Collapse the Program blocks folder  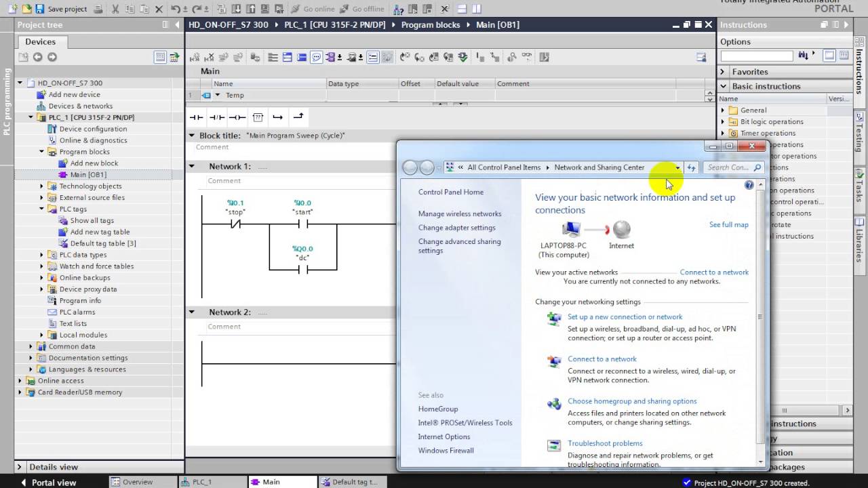pyautogui.click(x=41, y=152)
